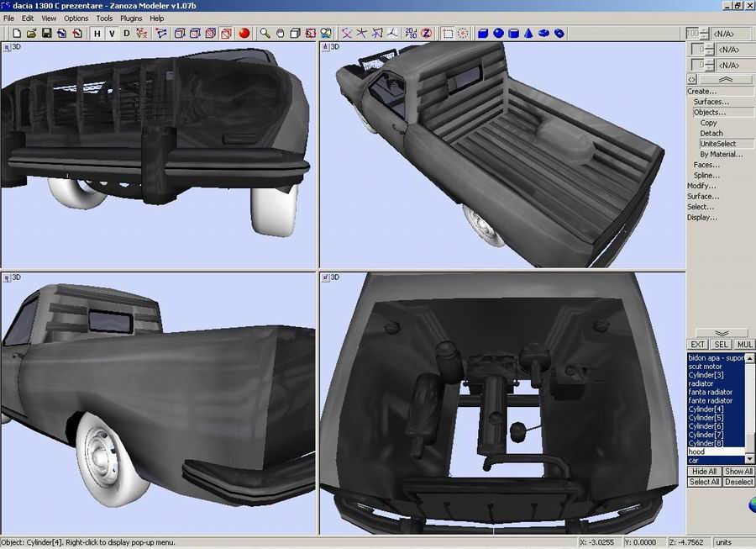
Task: Expand the Display... command group
Action: pyautogui.click(x=702, y=218)
